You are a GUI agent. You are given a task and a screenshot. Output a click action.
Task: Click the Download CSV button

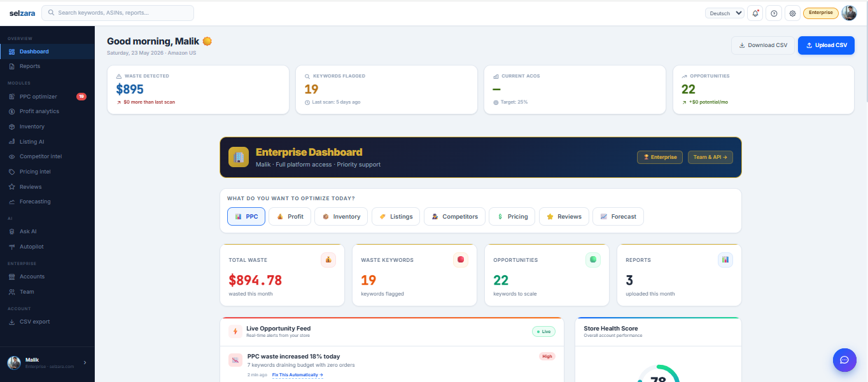[x=762, y=45]
